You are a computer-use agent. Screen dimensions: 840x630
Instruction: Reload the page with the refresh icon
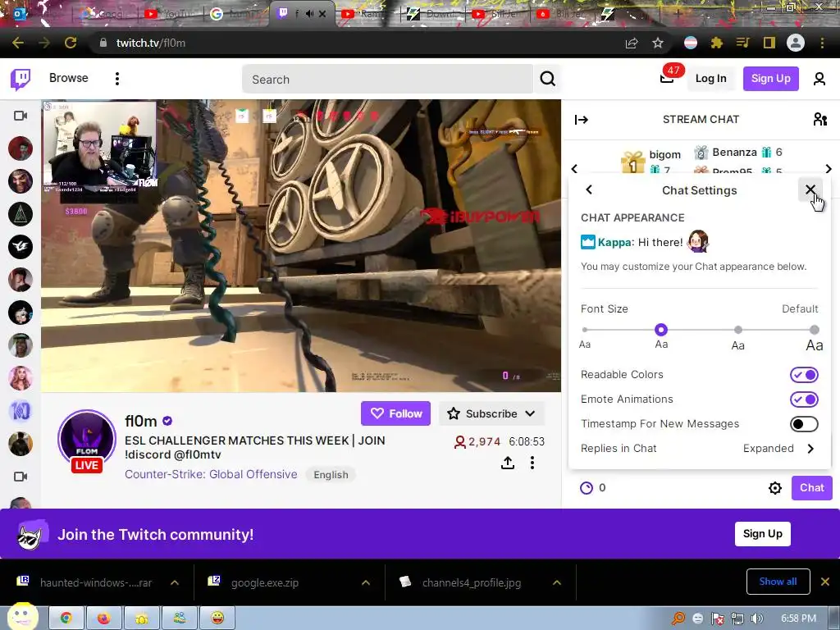(x=71, y=43)
